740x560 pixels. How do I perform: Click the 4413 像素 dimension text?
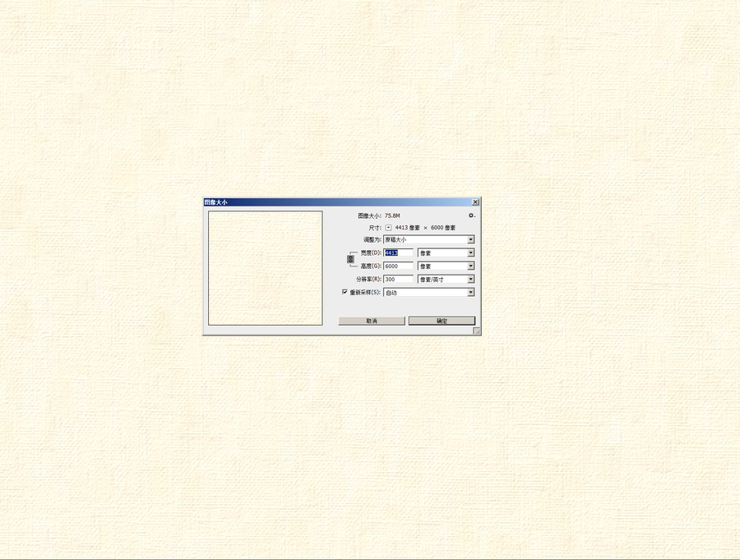click(x=407, y=228)
